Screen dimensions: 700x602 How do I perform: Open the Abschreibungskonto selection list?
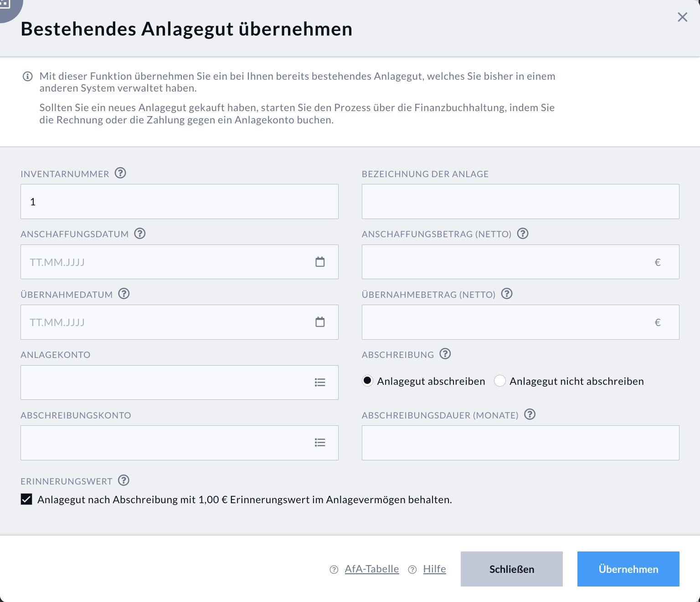[320, 442]
